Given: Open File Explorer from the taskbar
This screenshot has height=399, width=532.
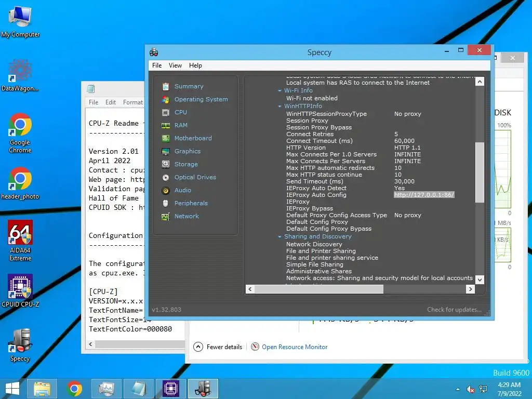Looking at the screenshot, I should click(x=42, y=389).
